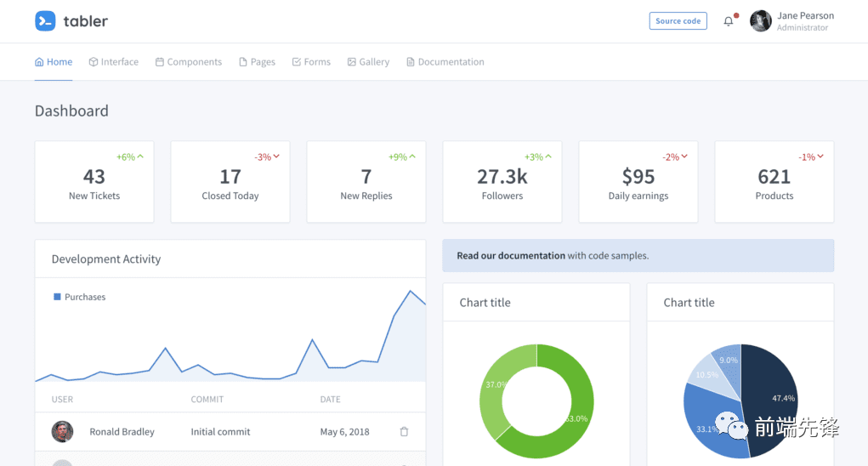Go to Home tab
Screen dimensions: 868x466
coord(54,62)
